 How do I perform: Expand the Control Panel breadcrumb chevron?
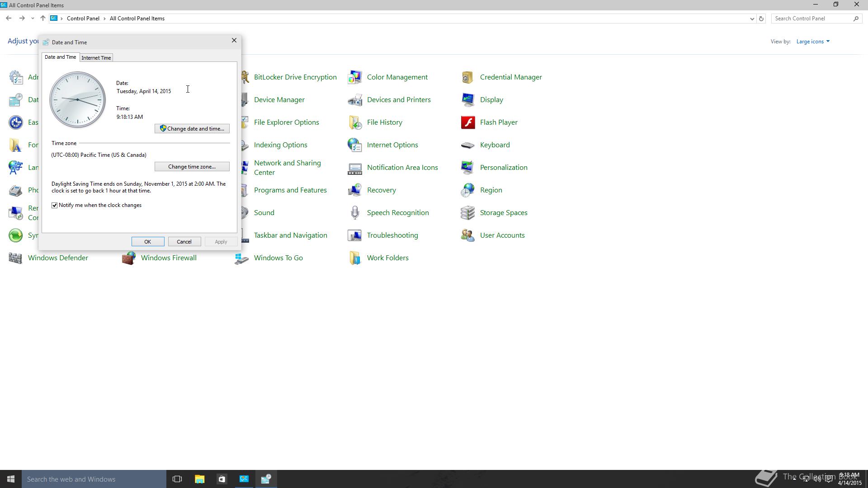[104, 19]
